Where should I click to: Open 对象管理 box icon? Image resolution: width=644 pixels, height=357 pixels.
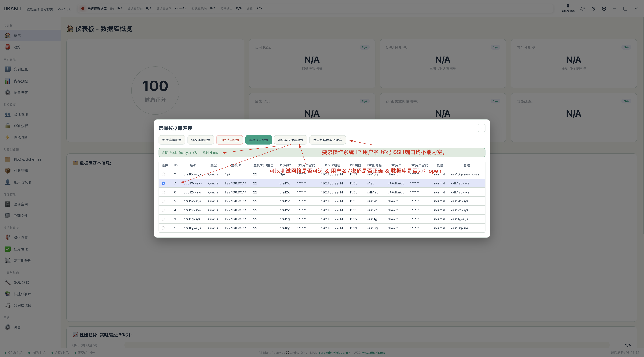[x=8, y=171]
